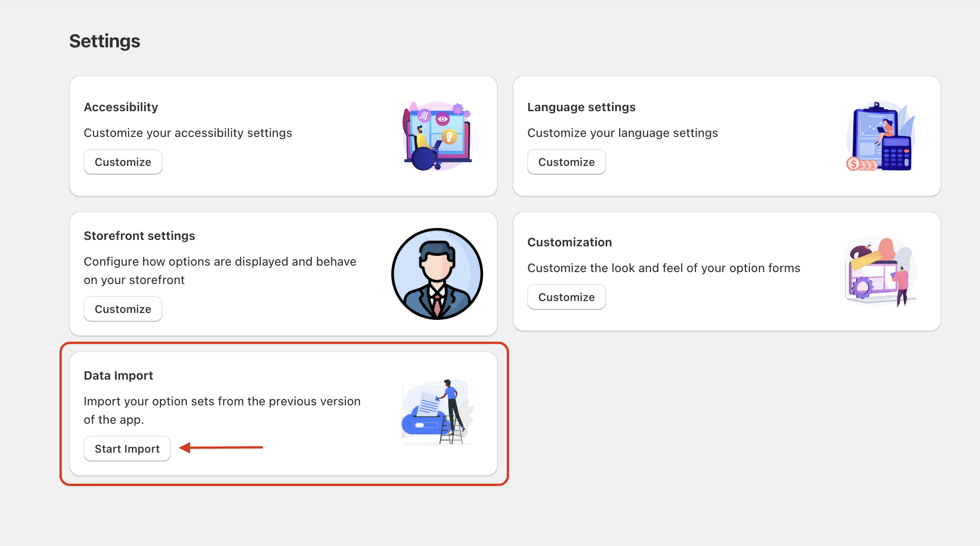This screenshot has height=546, width=980.
Task: Start Import of previous option sets
Action: (127, 449)
